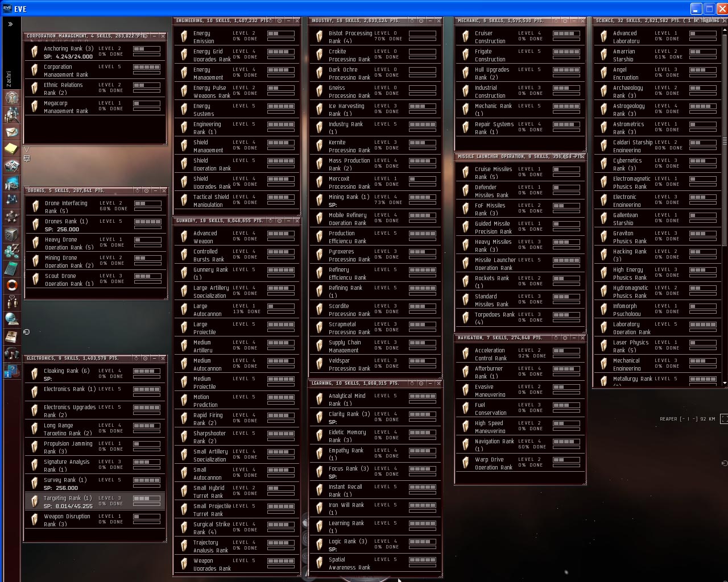The width and height of the screenshot is (728, 582).
Task: Open the star map sidebar icon
Action: 12,200
